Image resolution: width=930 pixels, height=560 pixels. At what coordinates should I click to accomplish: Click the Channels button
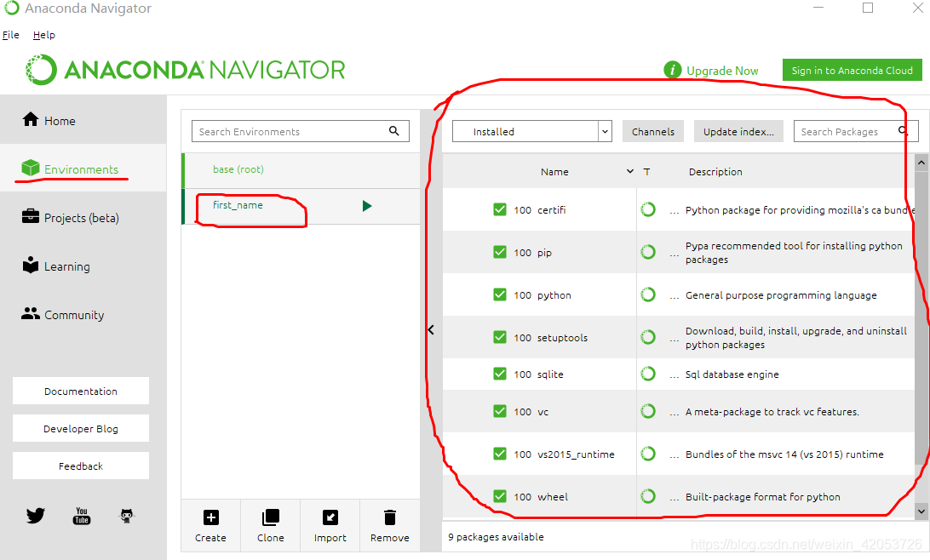(x=653, y=132)
